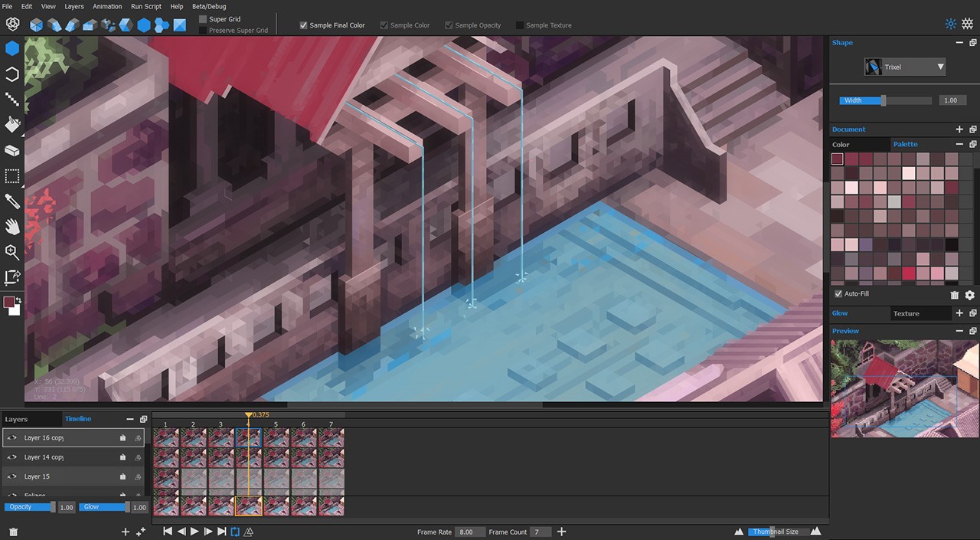
Task: Click the Width slider in Shape panel
Action: coord(885,100)
